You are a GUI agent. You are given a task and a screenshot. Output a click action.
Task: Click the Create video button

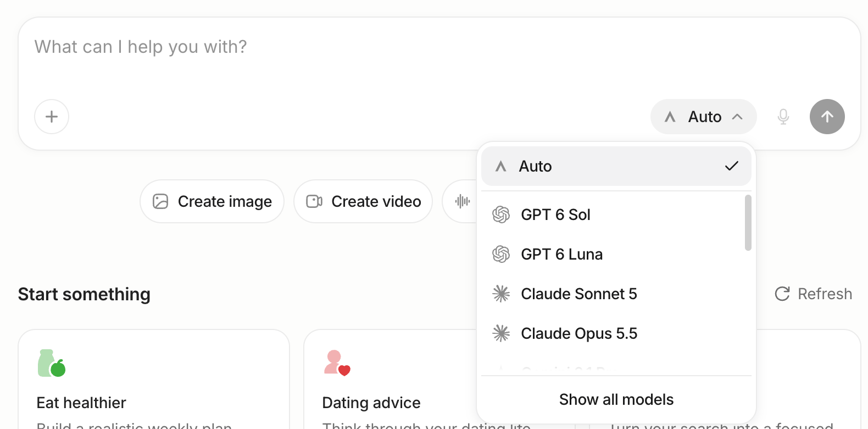[363, 201]
